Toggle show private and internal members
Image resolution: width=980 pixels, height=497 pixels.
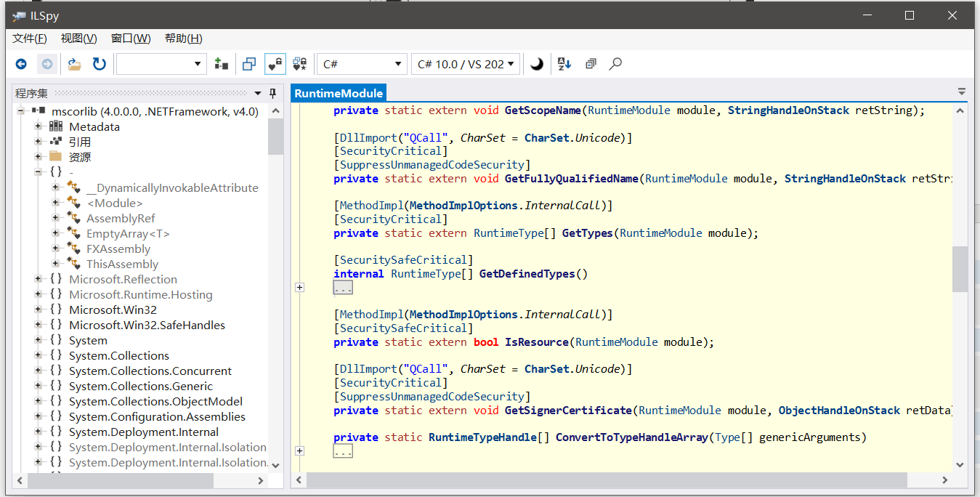275,64
